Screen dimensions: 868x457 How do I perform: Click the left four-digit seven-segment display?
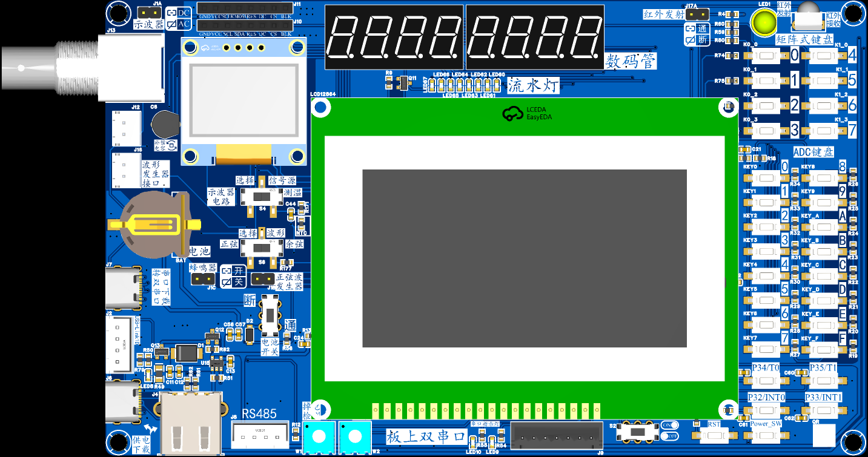(x=394, y=38)
